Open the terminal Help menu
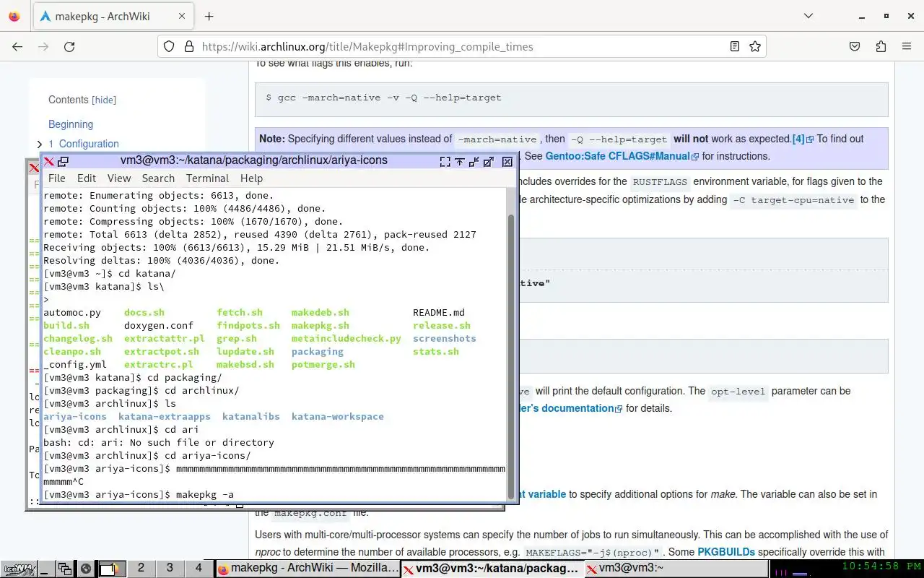This screenshot has width=924, height=578. 251,178
